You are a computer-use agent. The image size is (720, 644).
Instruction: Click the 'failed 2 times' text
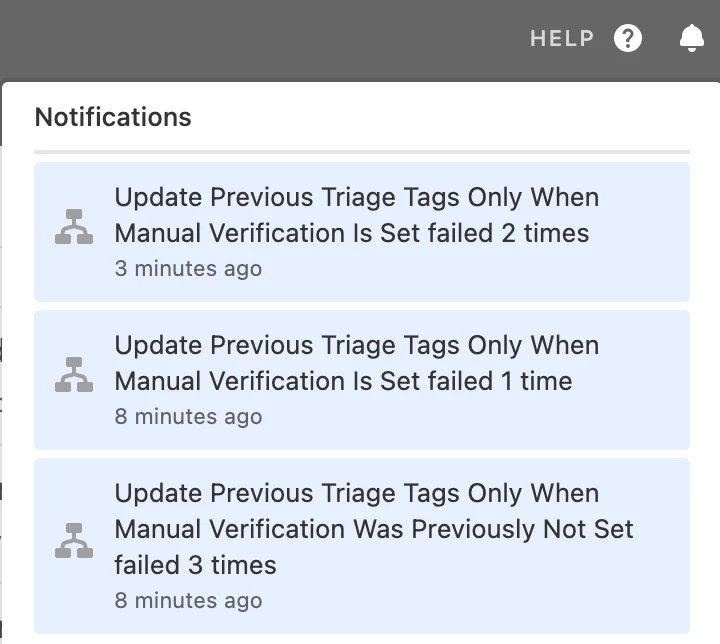point(508,233)
